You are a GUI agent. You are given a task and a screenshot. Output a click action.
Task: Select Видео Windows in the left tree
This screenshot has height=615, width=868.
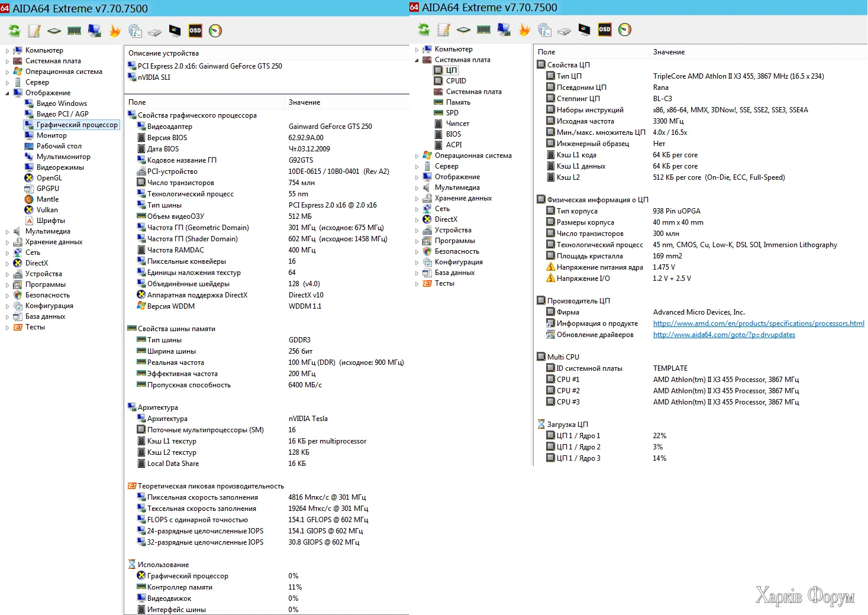(62, 103)
